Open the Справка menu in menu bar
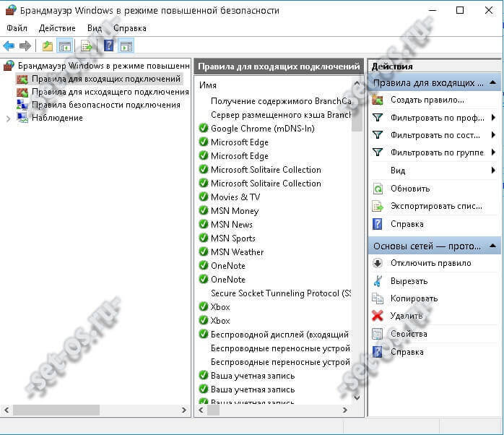Image resolution: width=504 pixels, height=435 pixels. (x=130, y=28)
